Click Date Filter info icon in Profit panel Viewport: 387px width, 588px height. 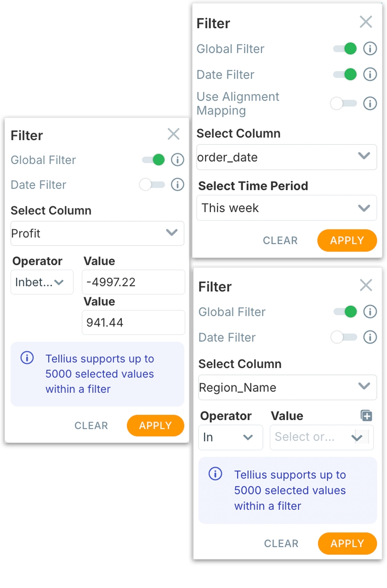pos(177,185)
